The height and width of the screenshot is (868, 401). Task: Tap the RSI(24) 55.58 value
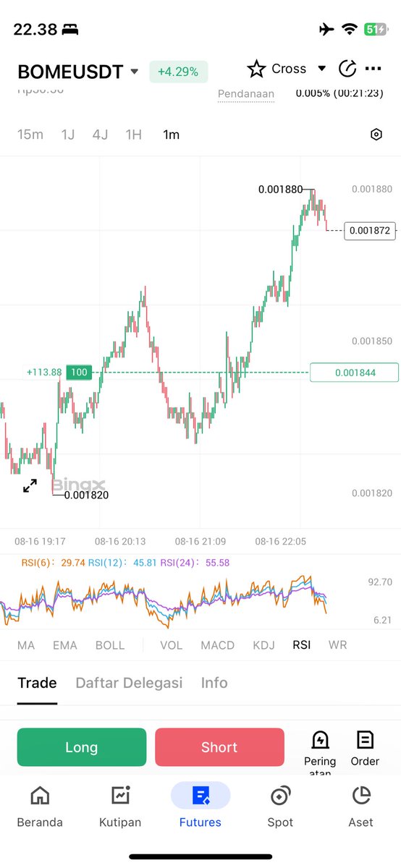click(195, 562)
